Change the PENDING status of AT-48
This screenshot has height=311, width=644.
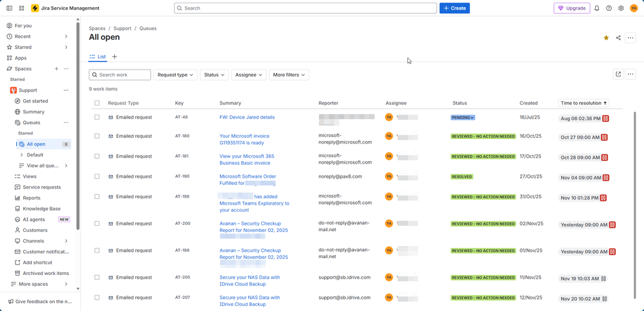463,117
